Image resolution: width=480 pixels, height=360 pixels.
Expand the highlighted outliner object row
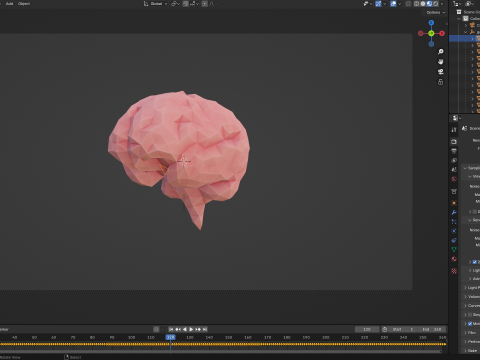472,39
